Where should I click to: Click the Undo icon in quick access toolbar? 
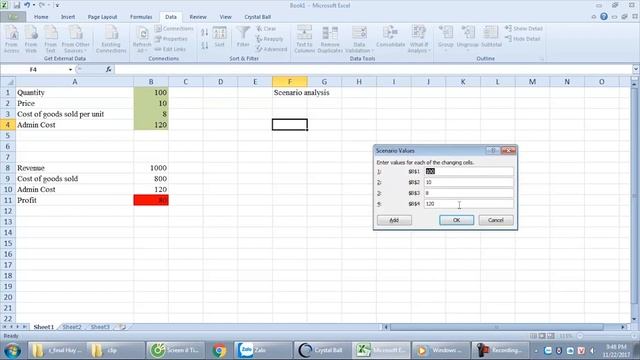coord(27,5)
